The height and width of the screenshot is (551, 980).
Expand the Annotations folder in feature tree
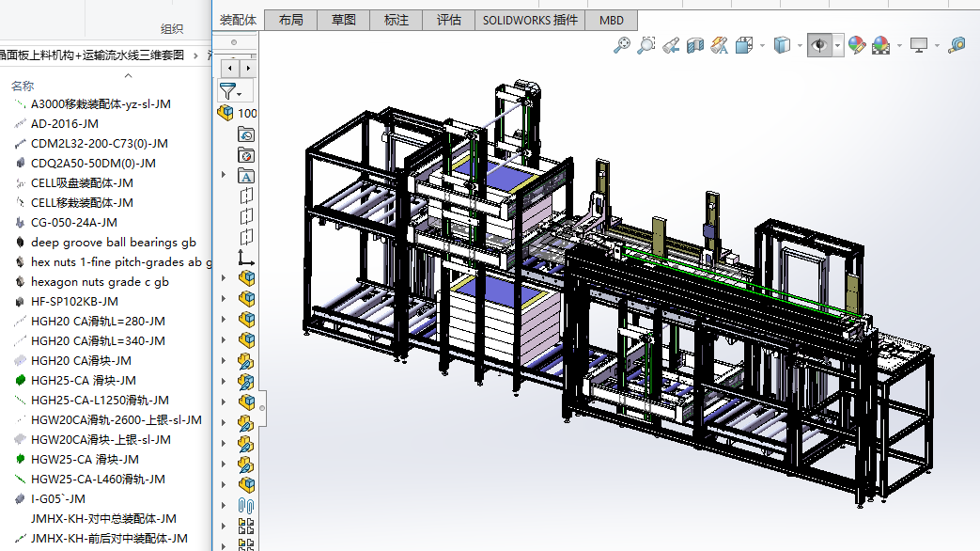point(224,176)
